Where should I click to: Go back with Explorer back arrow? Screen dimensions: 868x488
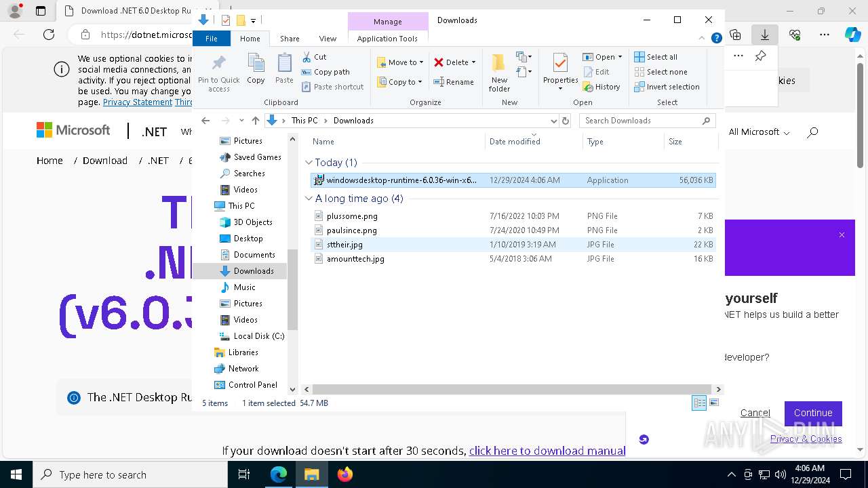coord(205,121)
